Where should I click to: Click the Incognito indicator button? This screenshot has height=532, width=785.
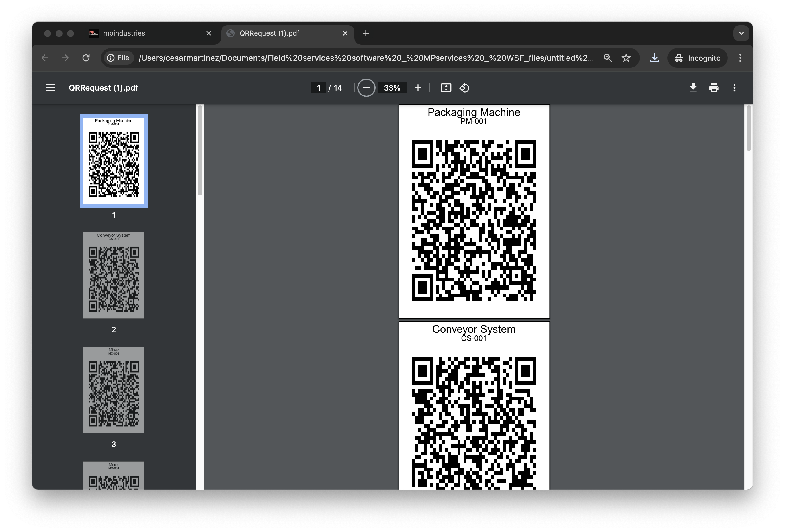click(x=698, y=58)
